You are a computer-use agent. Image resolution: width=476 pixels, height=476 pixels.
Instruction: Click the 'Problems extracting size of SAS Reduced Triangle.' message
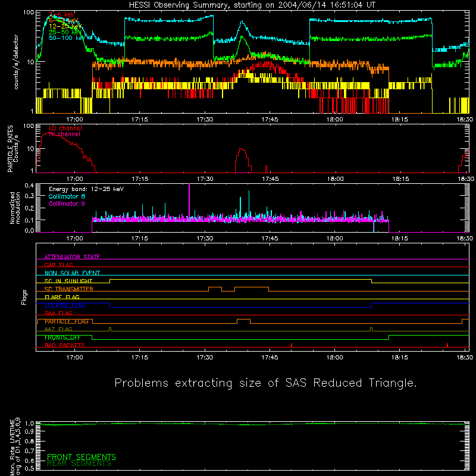click(265, 383)
